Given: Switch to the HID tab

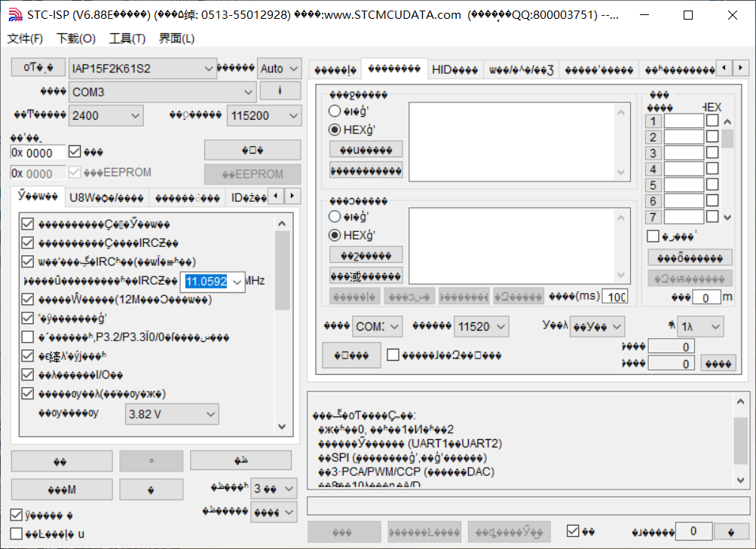Looking at the screenshot, I should point(455,70).
